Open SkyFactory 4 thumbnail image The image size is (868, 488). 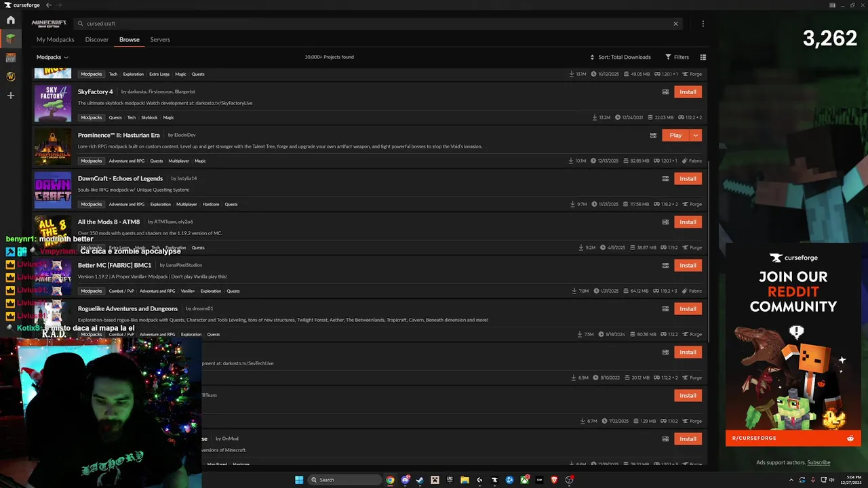[53, 103]
